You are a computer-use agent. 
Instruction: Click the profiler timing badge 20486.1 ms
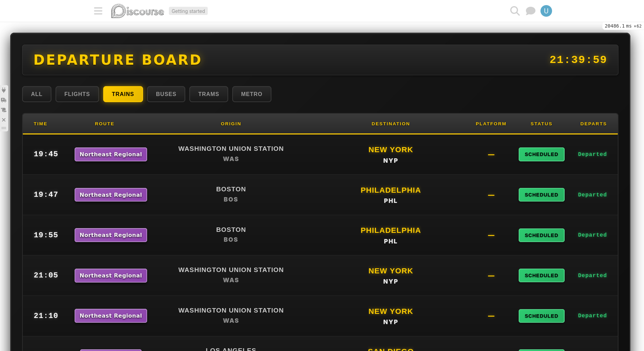(623, 26)
